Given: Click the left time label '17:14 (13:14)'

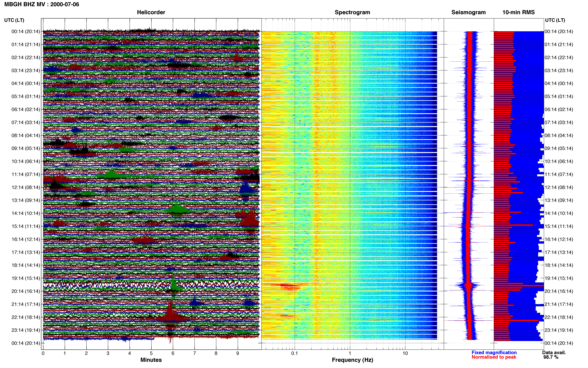Looking at the screenshot, I should click(26, 252).
